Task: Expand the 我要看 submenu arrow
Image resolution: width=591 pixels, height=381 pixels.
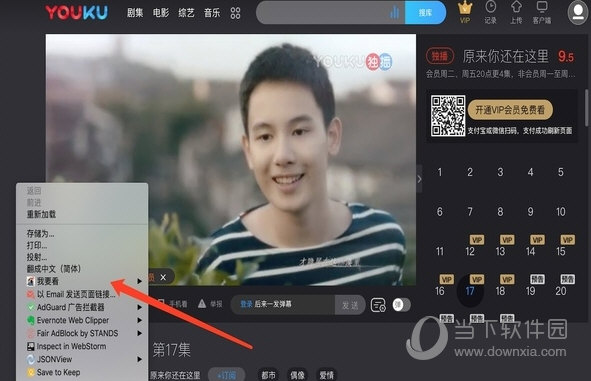Action: coord(139,281)
